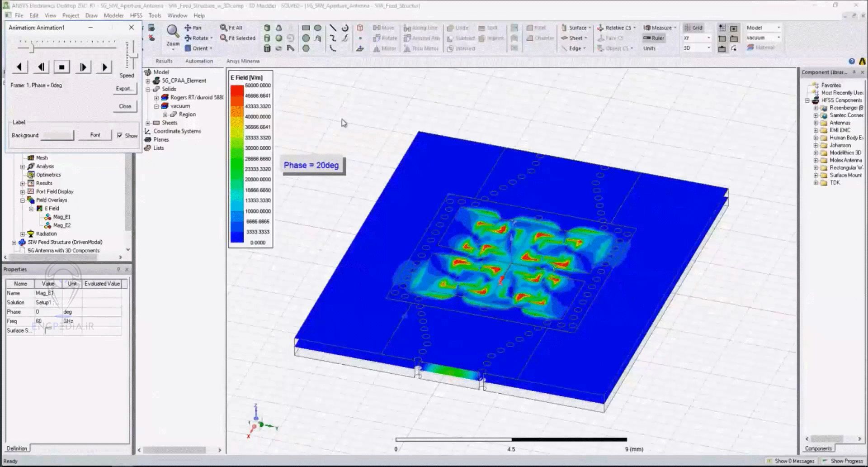This screenshot has width=868, height=467.
Task: Click the Export button in Animation dialog
Action: coord(125,88)
